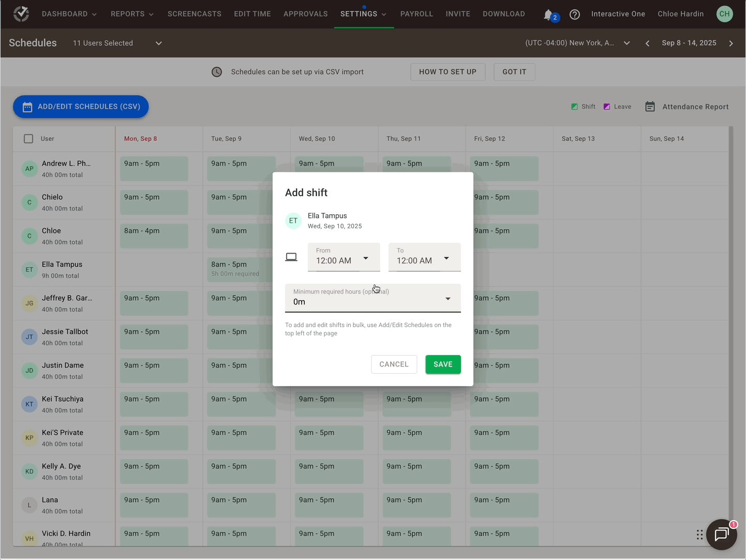Image resolution: width=746 pixels, height=560 pixels.
Task: Toggle the select all users checkbox
Action: [28, 139]
